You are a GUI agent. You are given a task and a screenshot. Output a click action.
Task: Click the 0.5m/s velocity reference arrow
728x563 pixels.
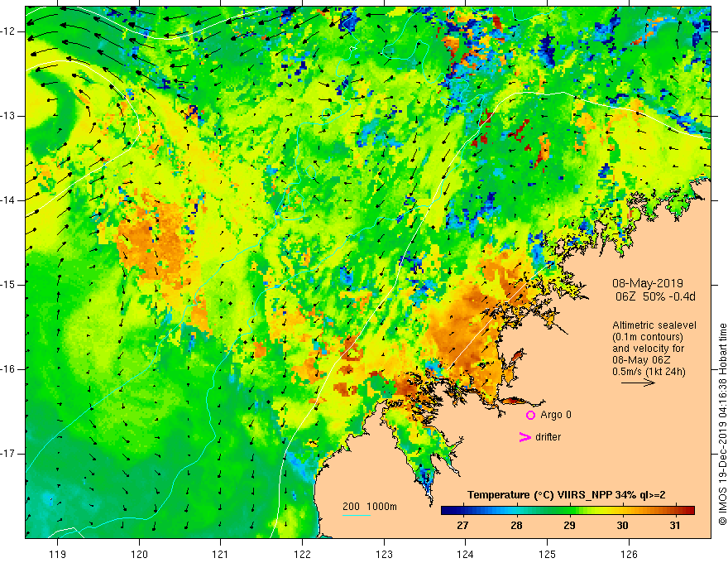638,383
